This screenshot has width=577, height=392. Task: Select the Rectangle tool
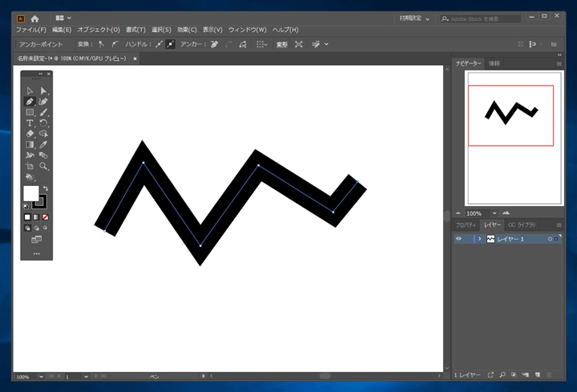click(x=30, y=112)
